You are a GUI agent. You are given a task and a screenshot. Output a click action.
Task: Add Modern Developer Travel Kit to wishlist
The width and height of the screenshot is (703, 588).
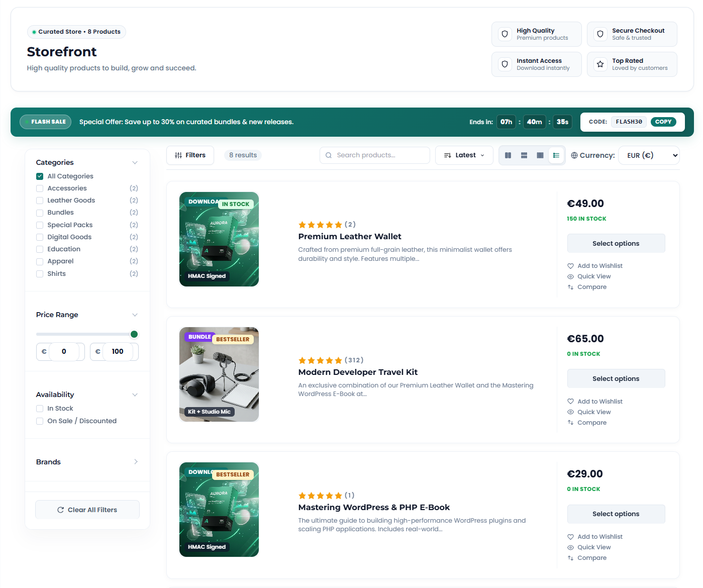[x=595, y=402]
